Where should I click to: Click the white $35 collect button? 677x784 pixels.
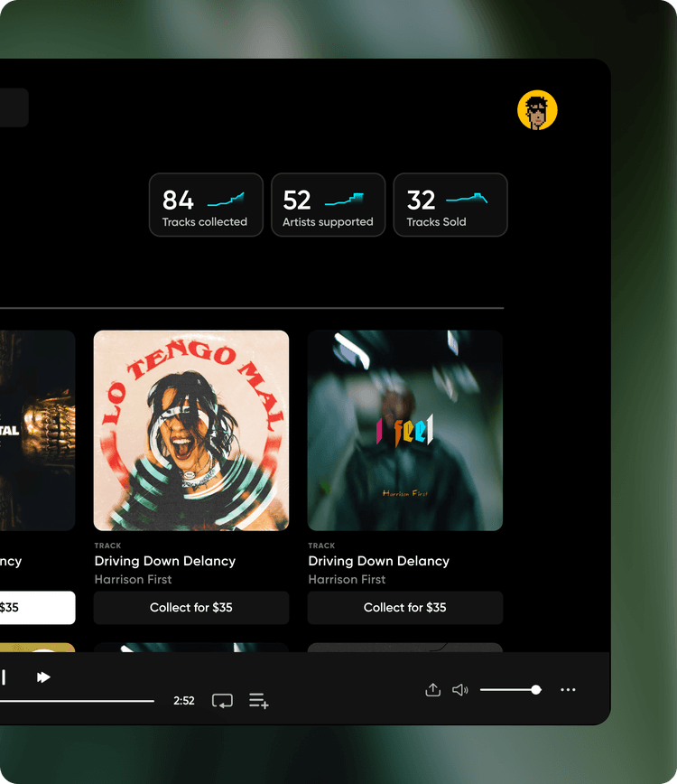pyautogui.click(x=38, y=608)
